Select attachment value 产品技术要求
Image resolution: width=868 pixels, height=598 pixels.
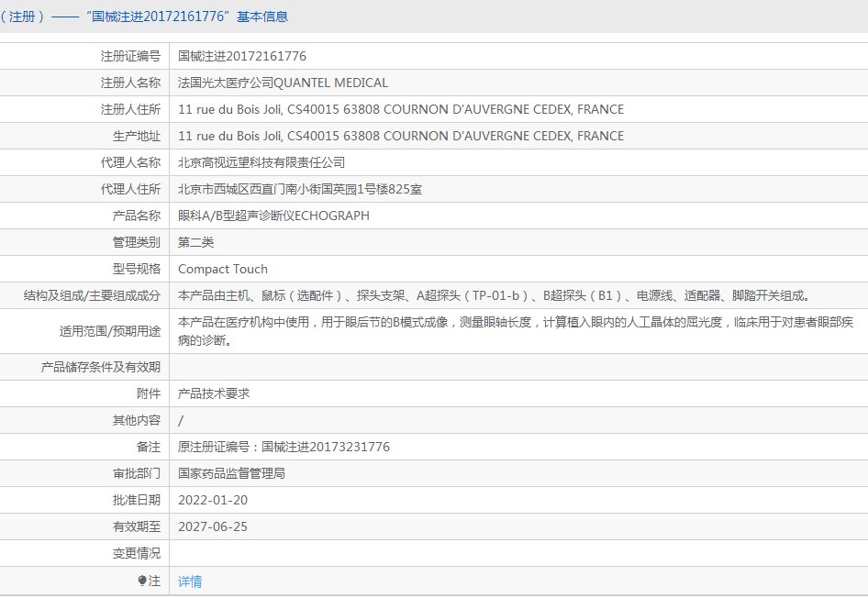214,393
